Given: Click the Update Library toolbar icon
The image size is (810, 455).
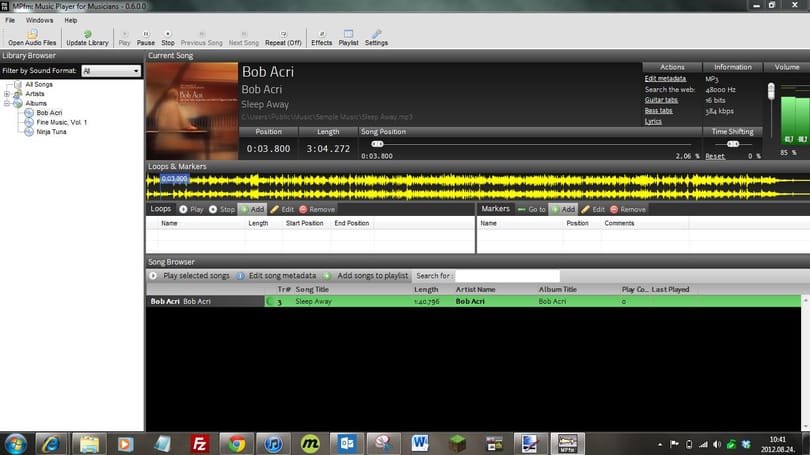Looking at the screenshot, I should pyautogui.click(x=87, y=38).
